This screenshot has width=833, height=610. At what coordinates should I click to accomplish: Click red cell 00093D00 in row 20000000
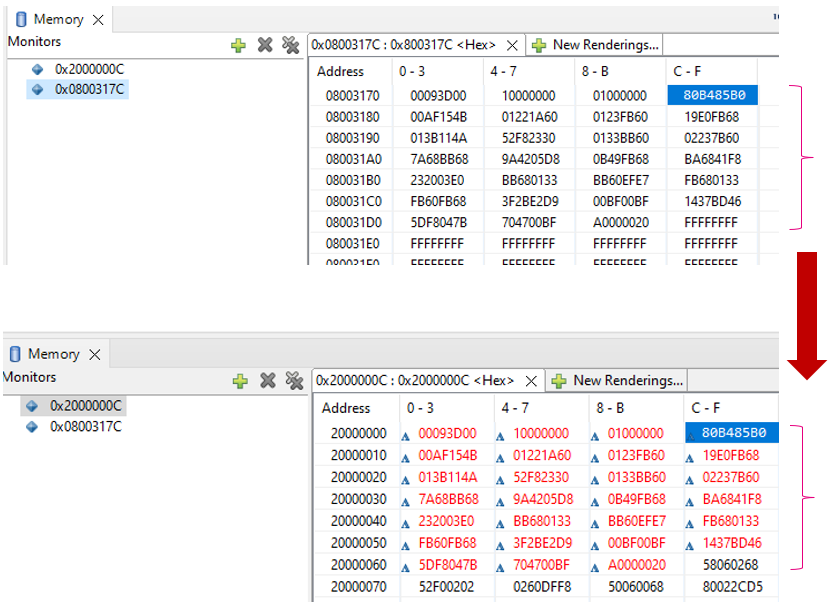point(447,434)
